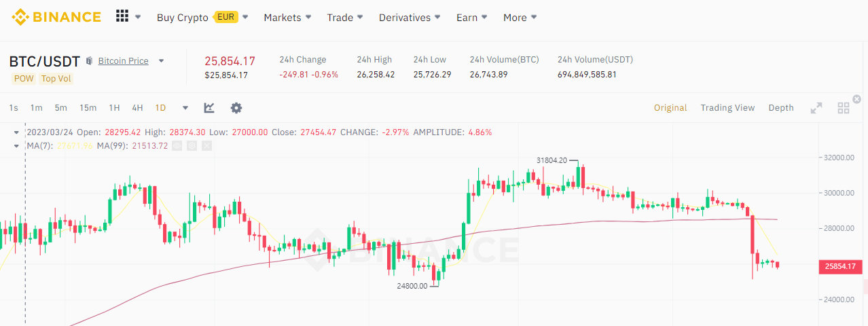Open the Derivatives menu
Viewport: 868px width, 326px height.
410,17
